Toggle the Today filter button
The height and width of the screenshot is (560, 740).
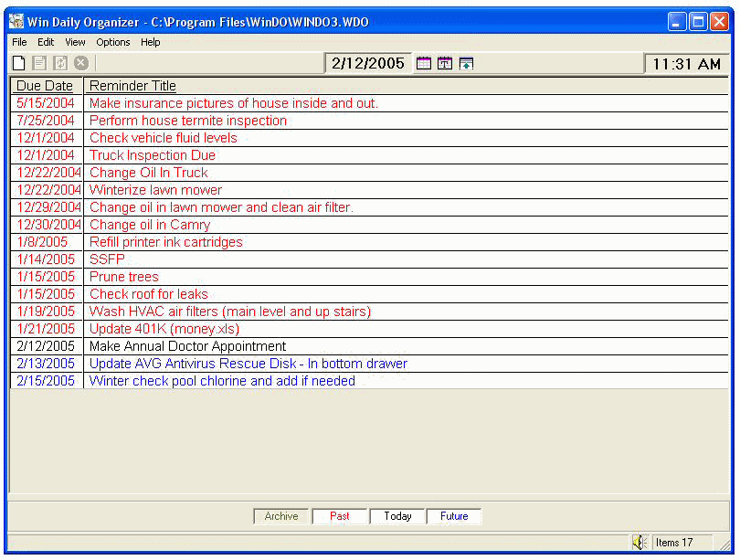397,516
